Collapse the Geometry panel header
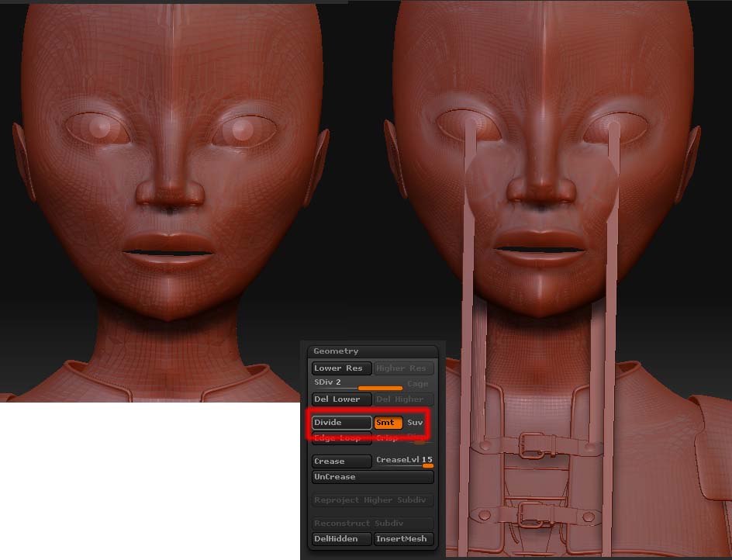Viewport: 732px width, 560px height. pyautogui.click(x=336, y=351)
